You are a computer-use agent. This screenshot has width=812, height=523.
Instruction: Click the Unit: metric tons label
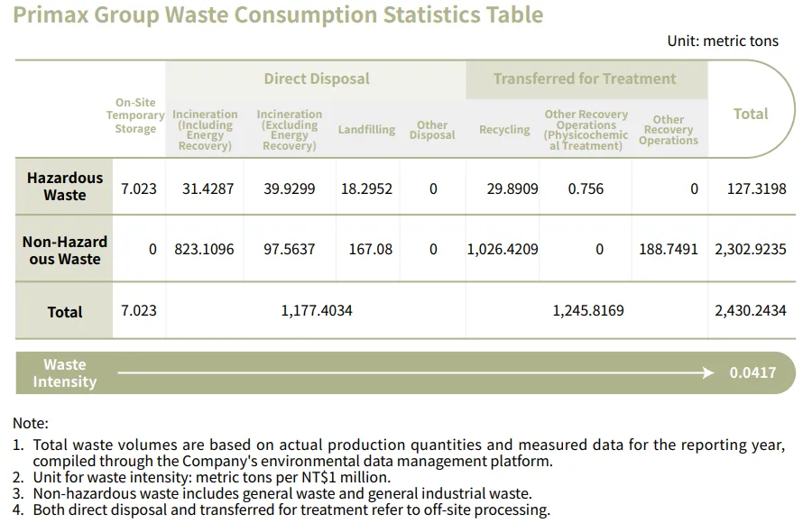(723, 41)
